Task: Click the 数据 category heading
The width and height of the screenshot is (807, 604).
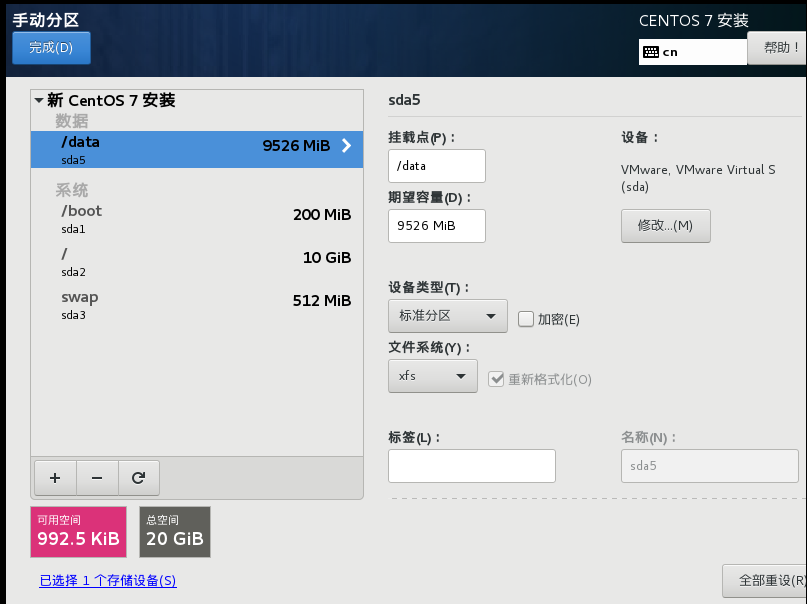Action: click(x=72, y=121)
